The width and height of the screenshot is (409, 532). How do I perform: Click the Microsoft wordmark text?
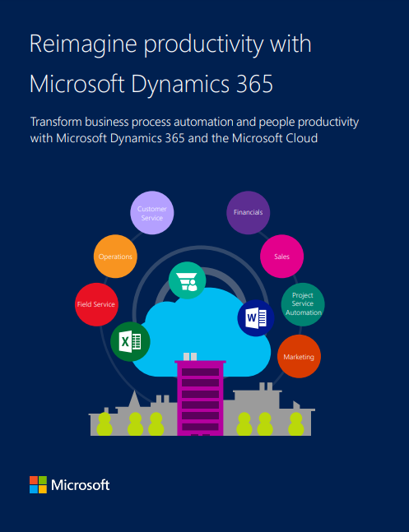pos(80,485)
